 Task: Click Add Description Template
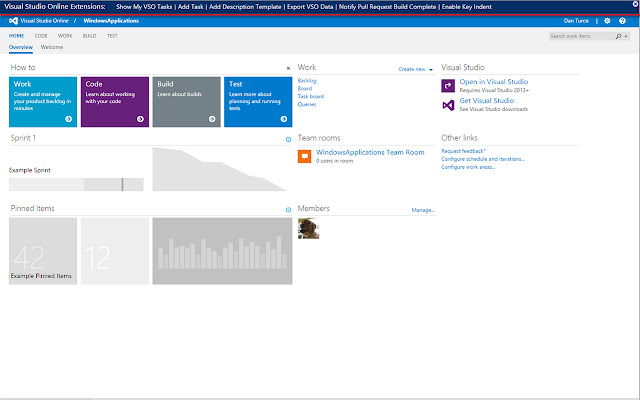coord(245,7)
